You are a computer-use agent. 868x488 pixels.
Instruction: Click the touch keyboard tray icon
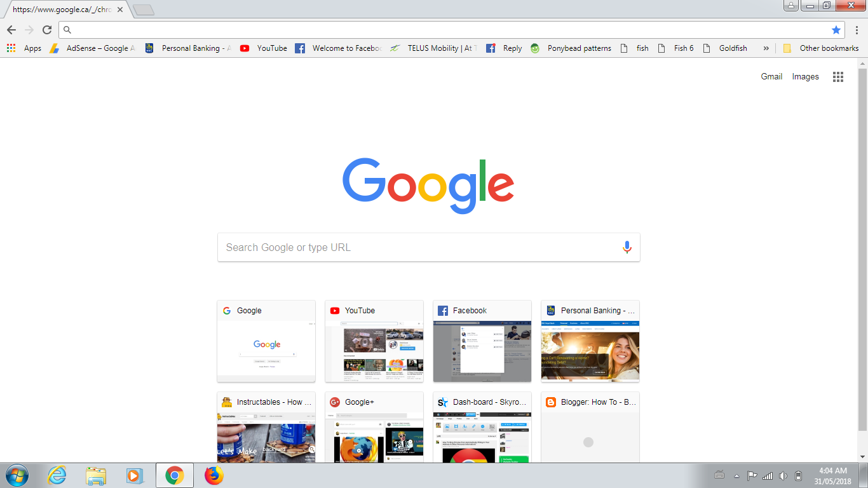pyautogui.click(x=719, y=475)
